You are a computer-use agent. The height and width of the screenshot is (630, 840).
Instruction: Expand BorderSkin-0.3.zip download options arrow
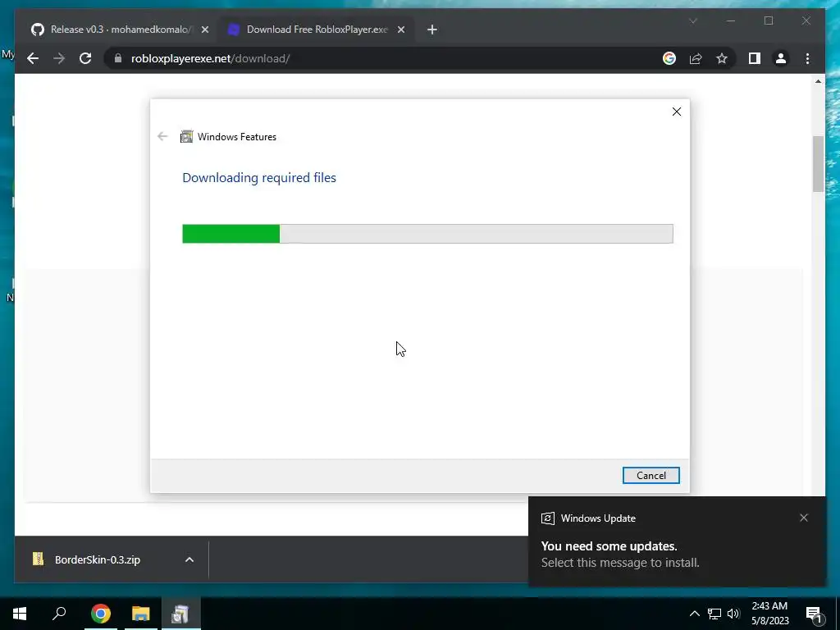tap(189, 559)
